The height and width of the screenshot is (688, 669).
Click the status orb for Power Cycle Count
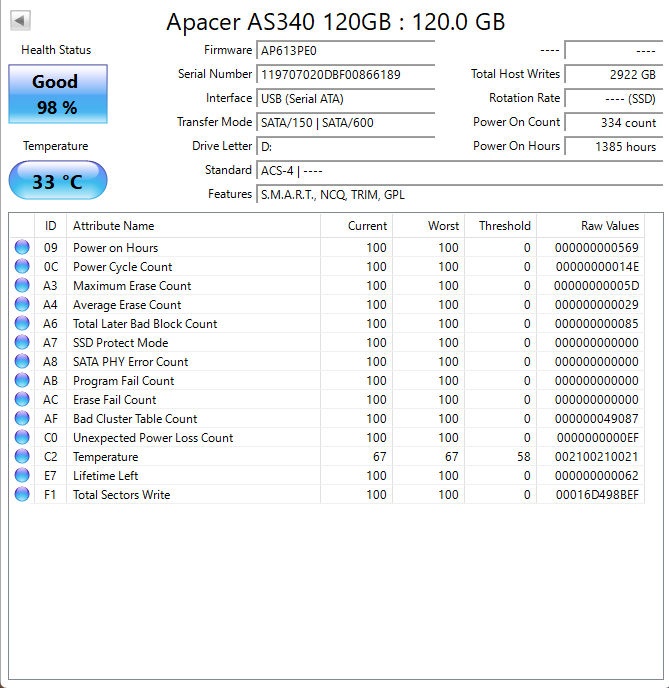pos(22,266)
